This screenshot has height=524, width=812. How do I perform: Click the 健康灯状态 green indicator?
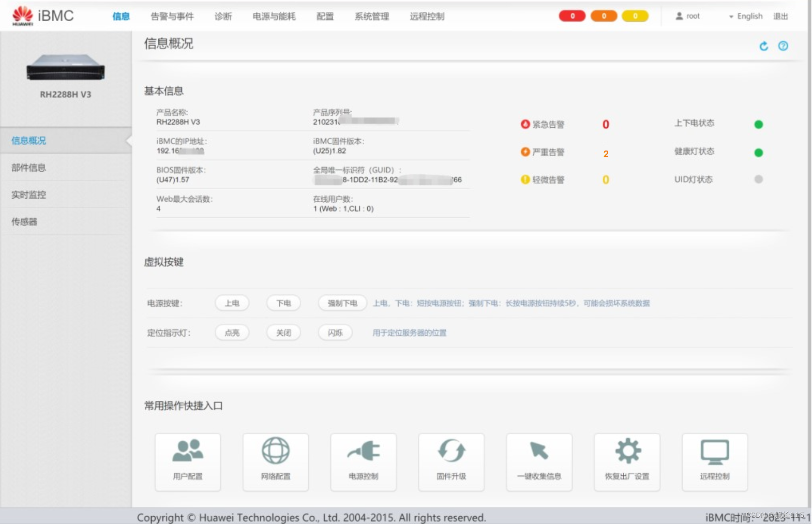point(759,153)
